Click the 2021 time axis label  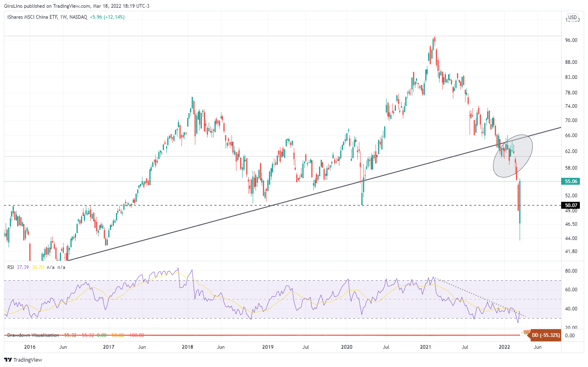pyautogui.click(x=426, y=347)
